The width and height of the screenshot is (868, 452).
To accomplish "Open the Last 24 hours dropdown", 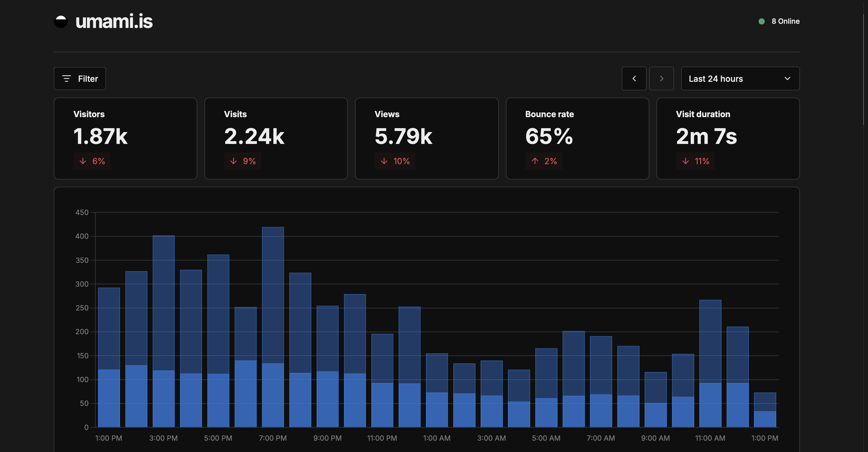I will (725, 79).
